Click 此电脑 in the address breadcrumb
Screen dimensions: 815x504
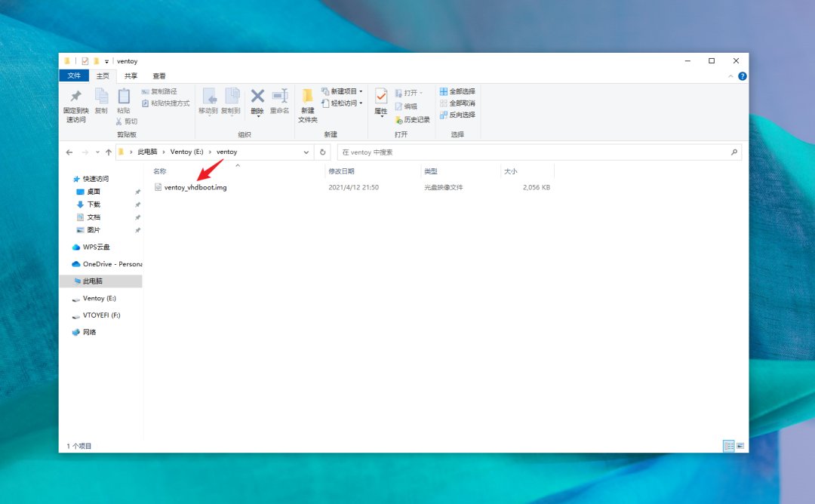point(147,152)
